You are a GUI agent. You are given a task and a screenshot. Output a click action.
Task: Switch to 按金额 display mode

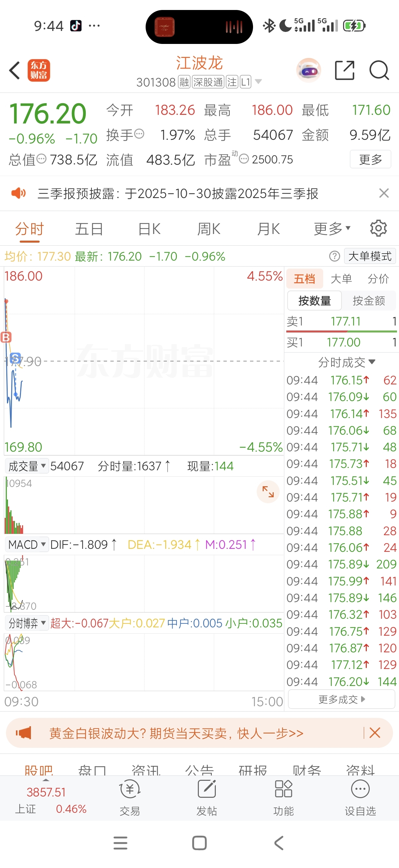tap(369, 301)
